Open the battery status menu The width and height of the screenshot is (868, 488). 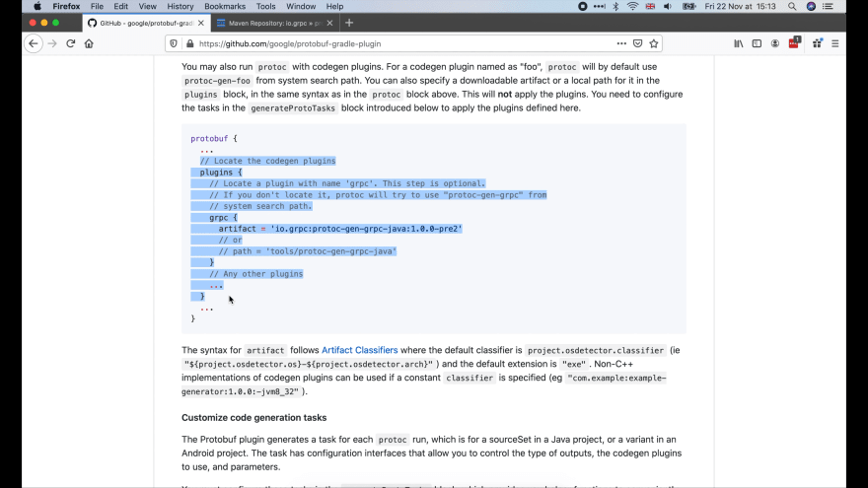[x=689, y=6]
